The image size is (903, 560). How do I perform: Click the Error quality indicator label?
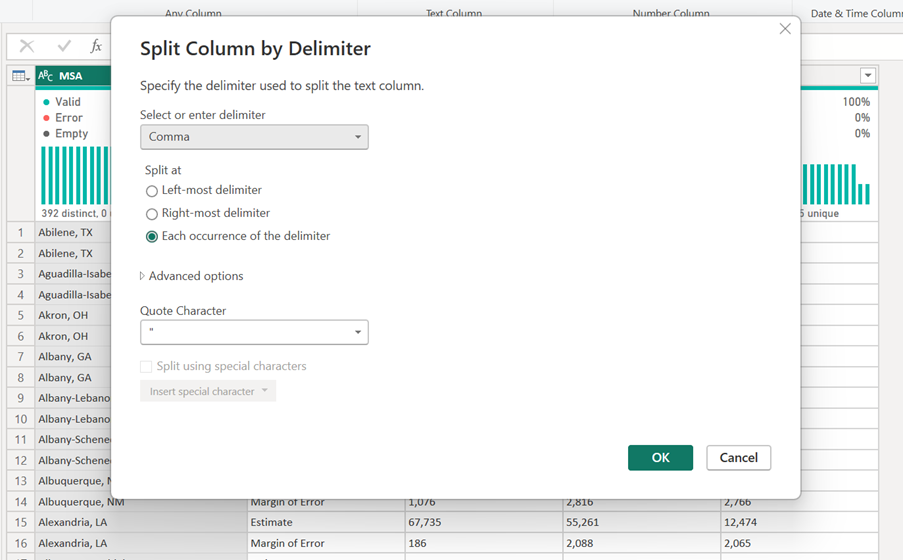pos(69,118)
